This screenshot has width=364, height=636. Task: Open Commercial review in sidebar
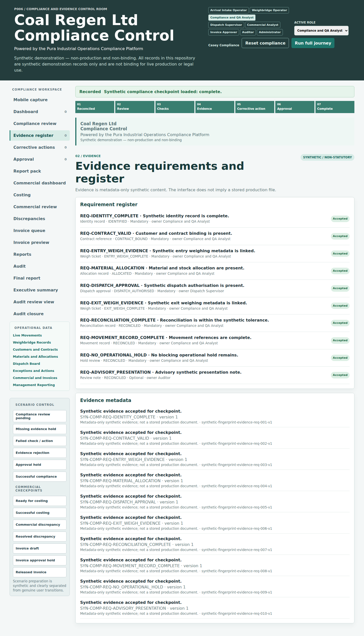click(40, 207)
